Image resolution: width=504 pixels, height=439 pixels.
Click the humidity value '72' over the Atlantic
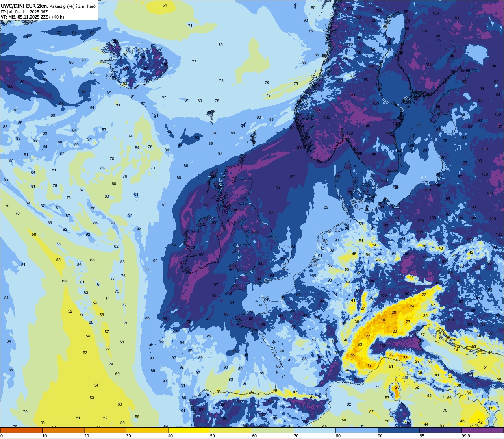(x=124, y=305)
